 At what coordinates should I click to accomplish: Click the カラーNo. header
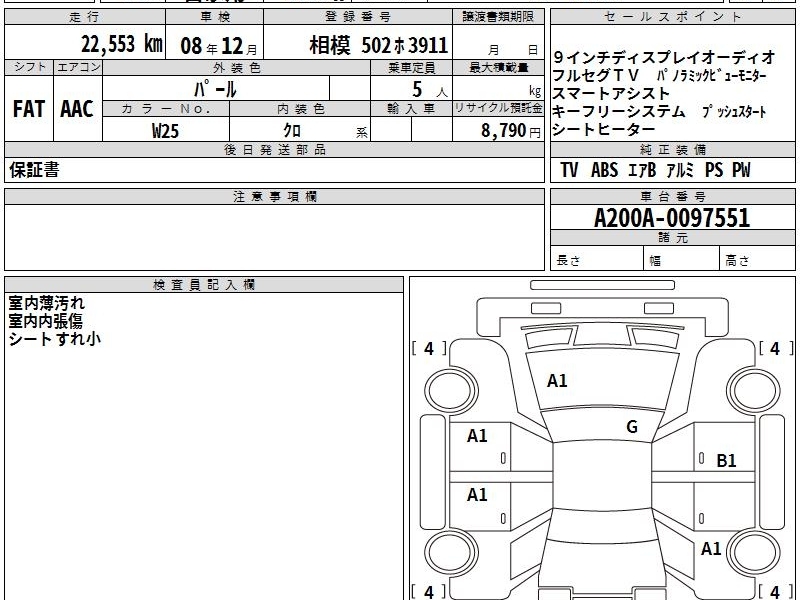tap(166, 109)
